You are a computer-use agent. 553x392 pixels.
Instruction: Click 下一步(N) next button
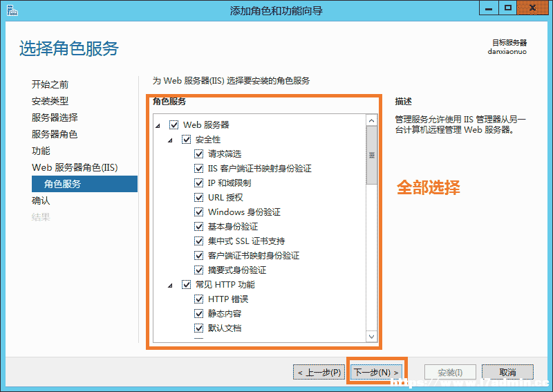[376, 372]
